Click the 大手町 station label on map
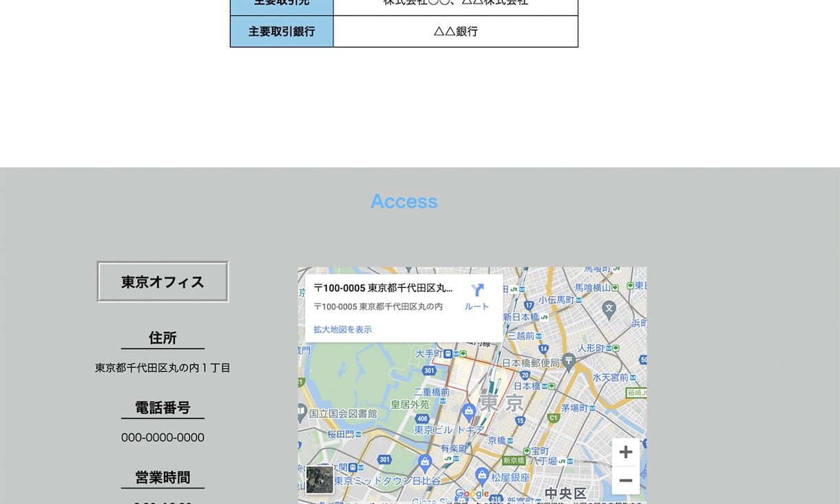This screenshot has width=840, height=504. (x=430, y=353)
